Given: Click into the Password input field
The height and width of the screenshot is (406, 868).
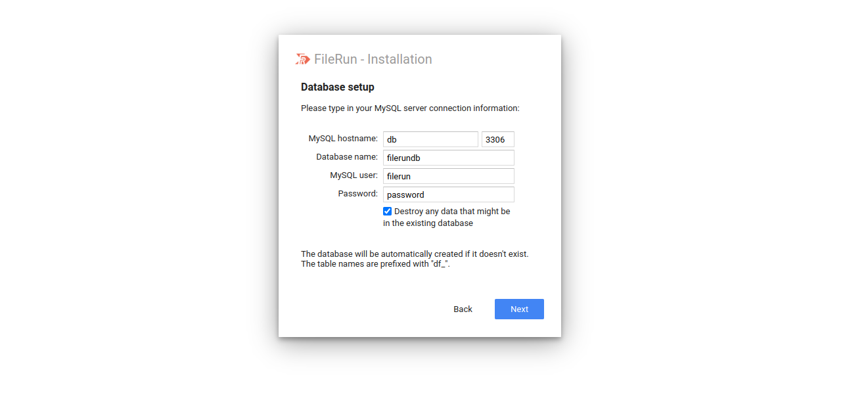Looking at the screenshot, I should click(x=448, y=194).
